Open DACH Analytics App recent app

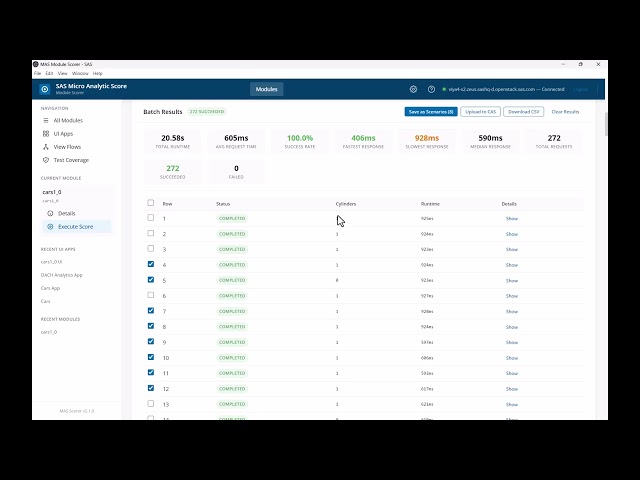[x=62, y=275]
